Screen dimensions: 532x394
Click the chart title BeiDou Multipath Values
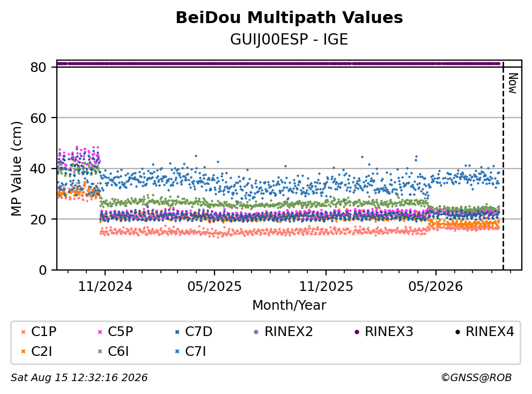click(289, 18)
